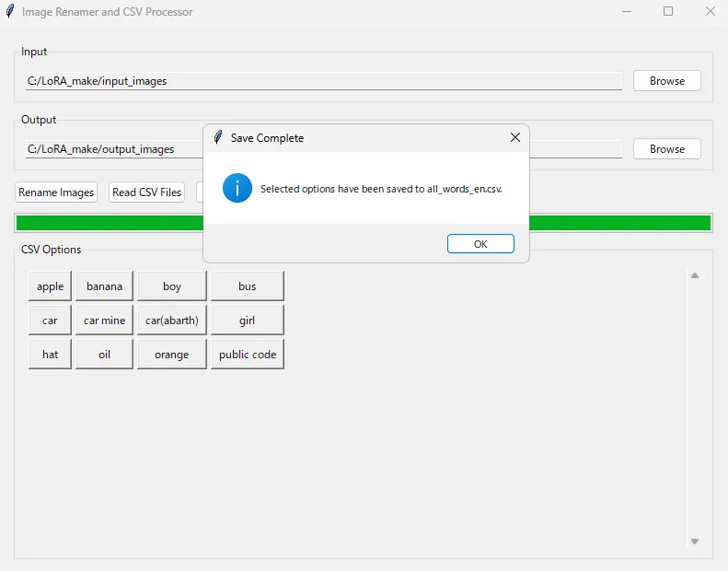Click the Read CSV Files button
Screen dimensions: 728x571
pos(147,192)
